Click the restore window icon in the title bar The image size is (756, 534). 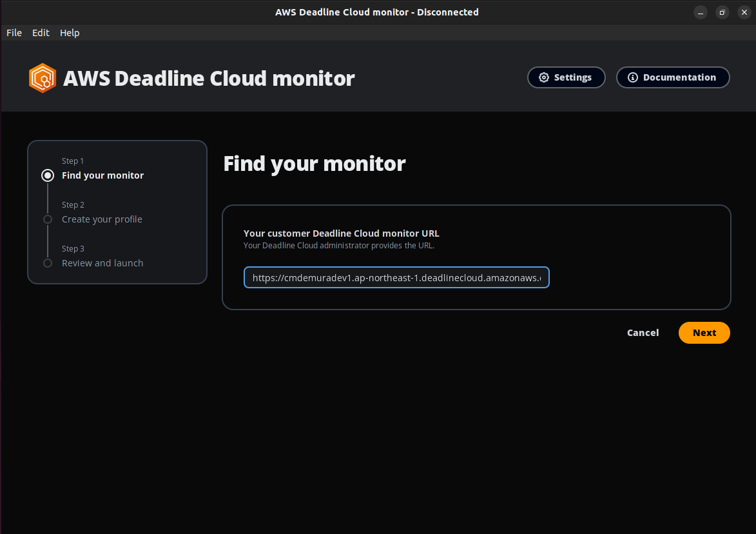coord(722,12)
